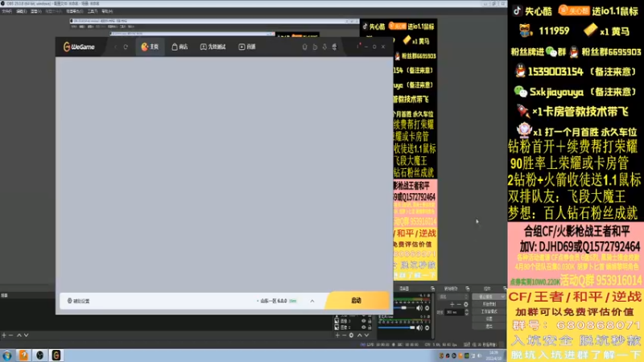Open the WeGame 直播 tab
The width and height of the screenshot is (644, 362).
click(247, 47)
